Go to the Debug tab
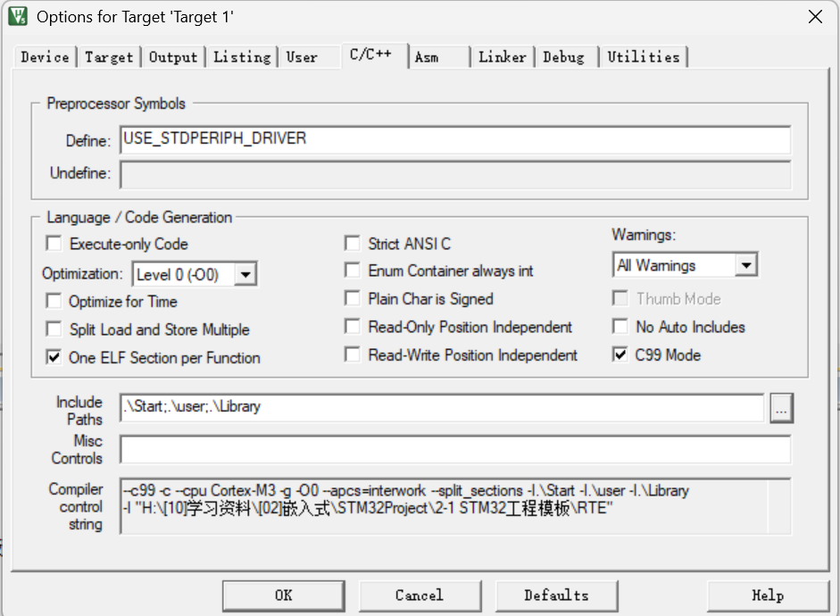The image size is (840, 616). pos(563,57)
